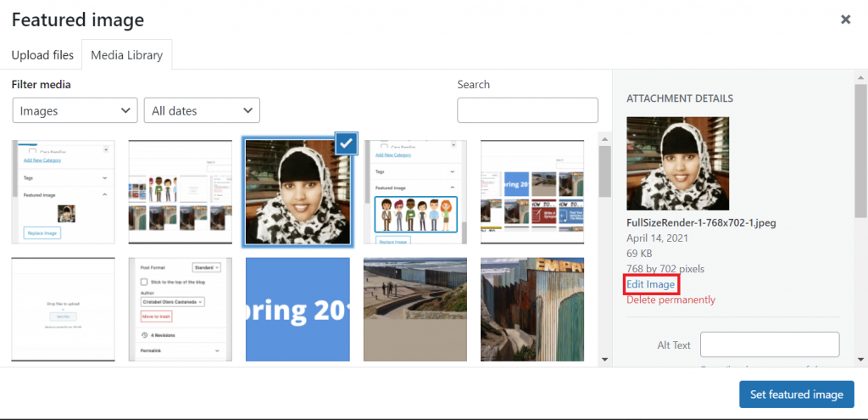Screen dimensions: 868x420
Task: Select the Media Library tab
Action: pos(127,55)
